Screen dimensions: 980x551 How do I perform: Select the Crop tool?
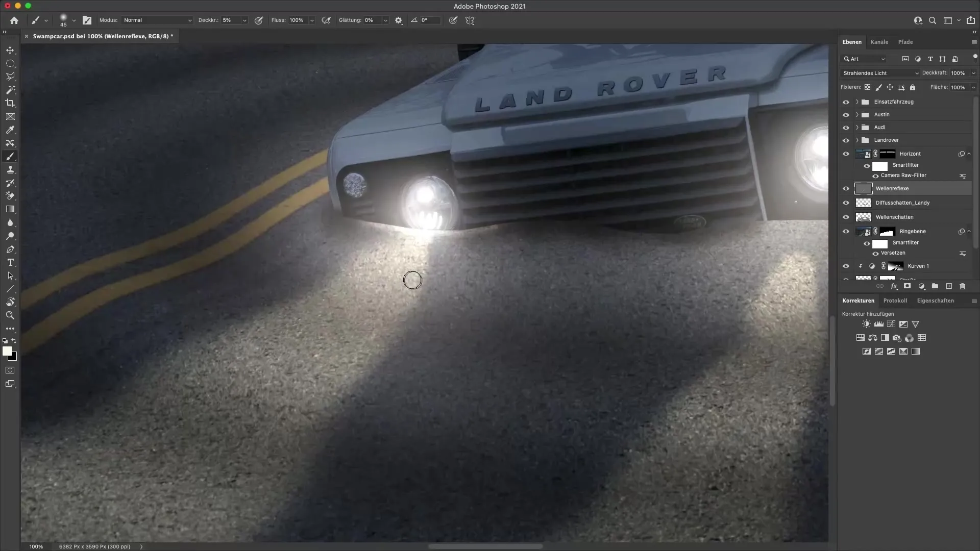coord(10,103)
